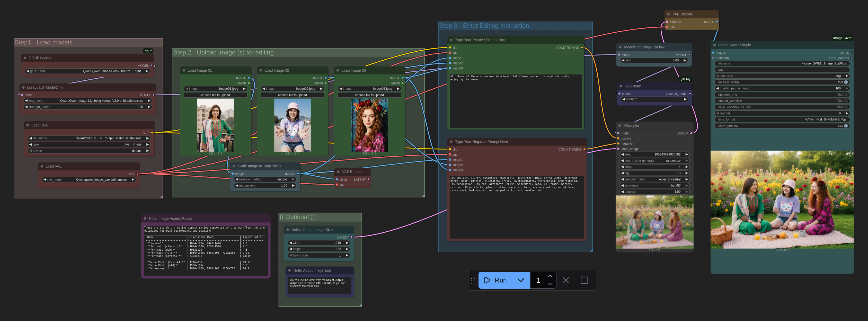868x321 pixels.
Task: Click the positive prompt text area
Action: click(x=515, y=101)
